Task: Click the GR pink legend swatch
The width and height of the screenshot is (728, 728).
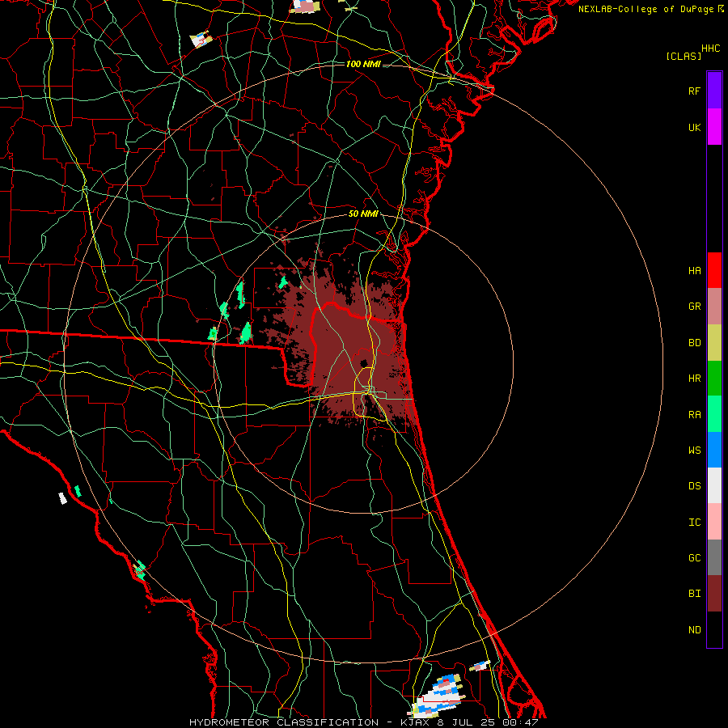Action: tap(714, 307)
